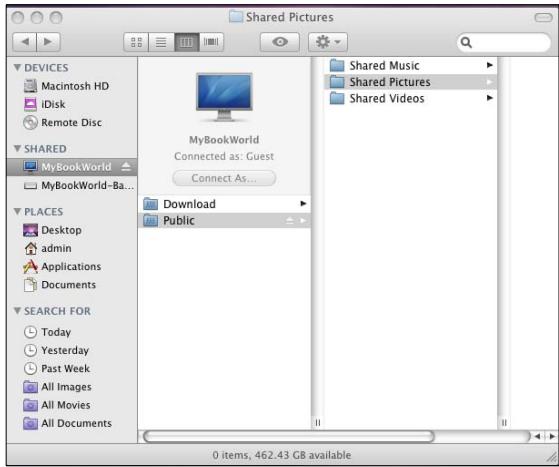559x467 pixels.
Task: Click the horizontal scrollbar thumb
Action: (289, 436)
